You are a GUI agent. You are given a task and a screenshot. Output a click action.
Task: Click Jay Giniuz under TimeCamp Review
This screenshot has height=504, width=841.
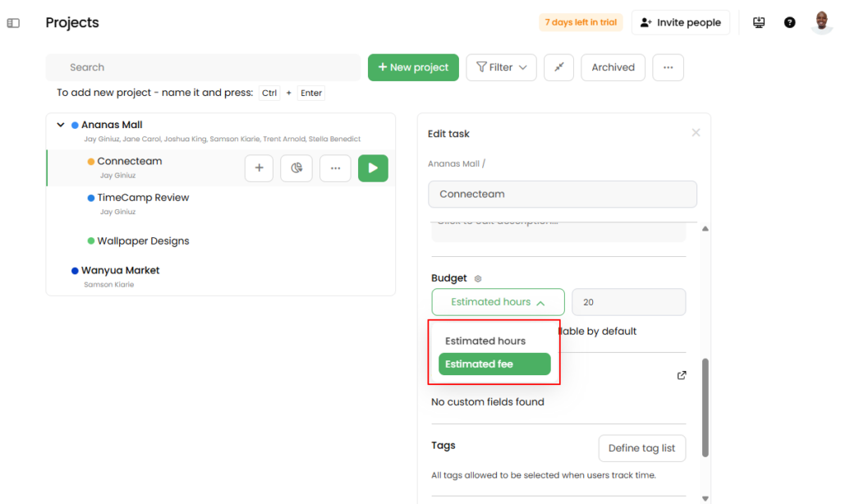(117, 212)
